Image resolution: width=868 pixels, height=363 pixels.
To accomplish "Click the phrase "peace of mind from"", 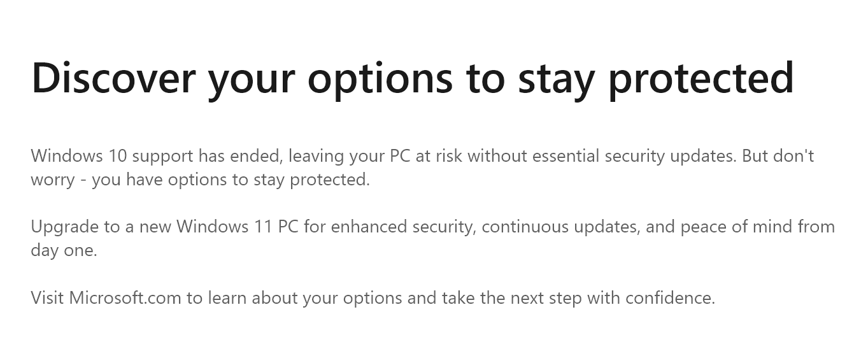I will click(757, 227).
